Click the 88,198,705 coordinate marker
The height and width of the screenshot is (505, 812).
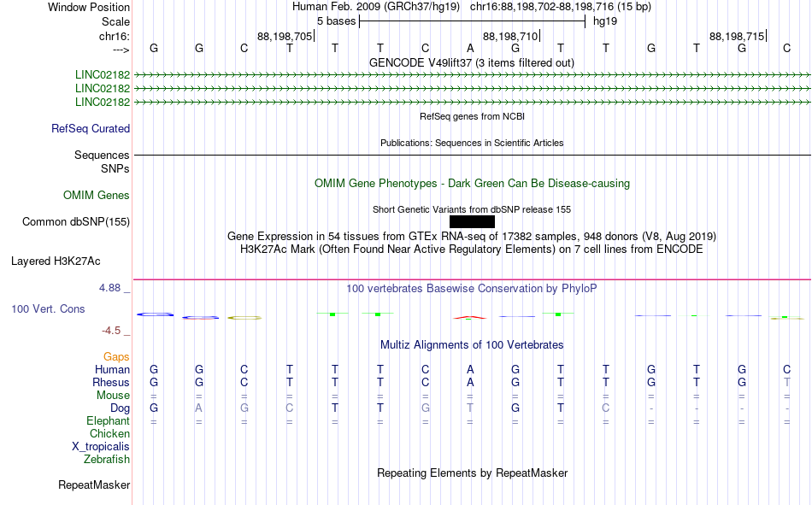pos(285,36)
